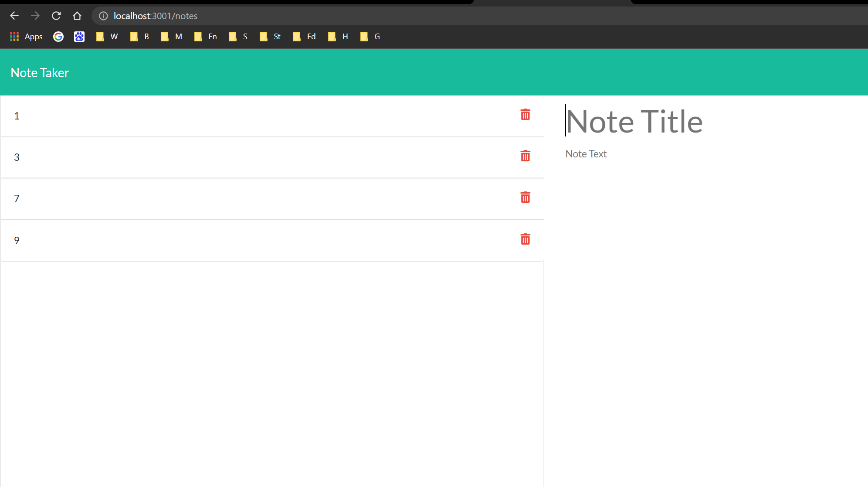Click the back navigation arrow
The width and height of the screenshot is (868, 487).
[14, 16]
